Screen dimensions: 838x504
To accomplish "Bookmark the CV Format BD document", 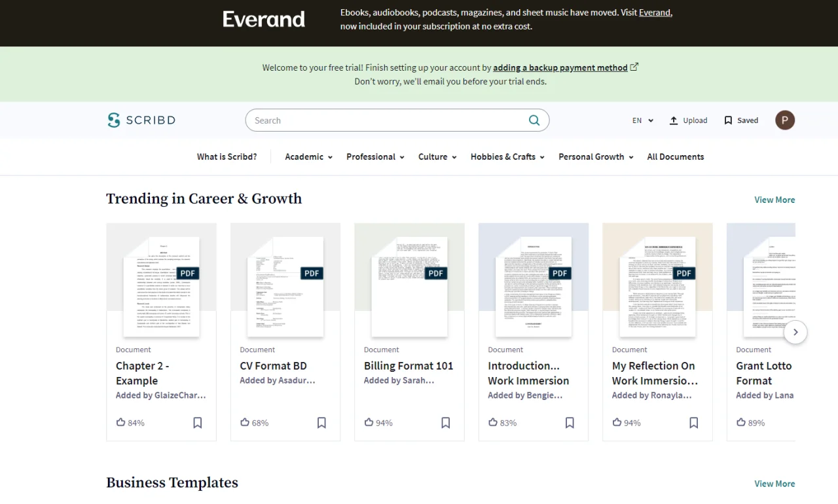I will [x=321, y=423].
